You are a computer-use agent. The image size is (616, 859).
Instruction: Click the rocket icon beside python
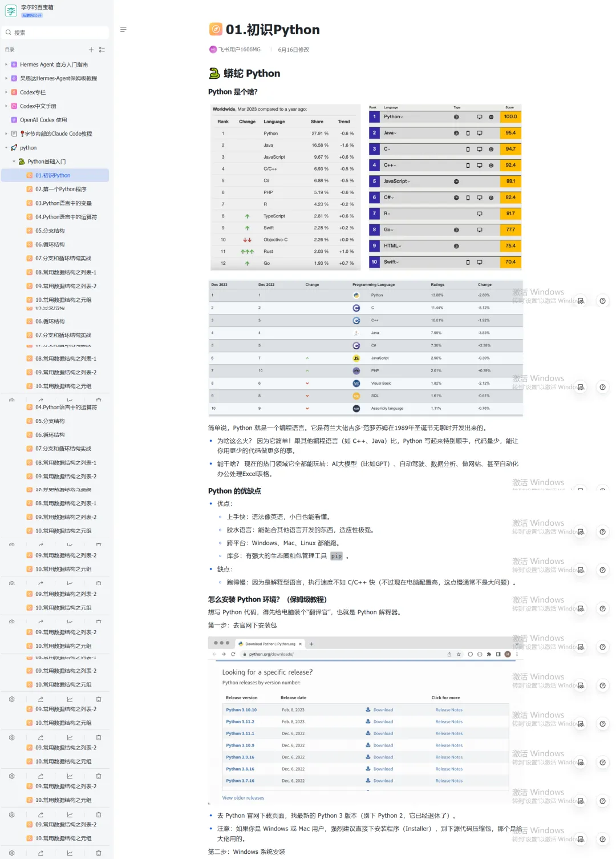[14, 147]
